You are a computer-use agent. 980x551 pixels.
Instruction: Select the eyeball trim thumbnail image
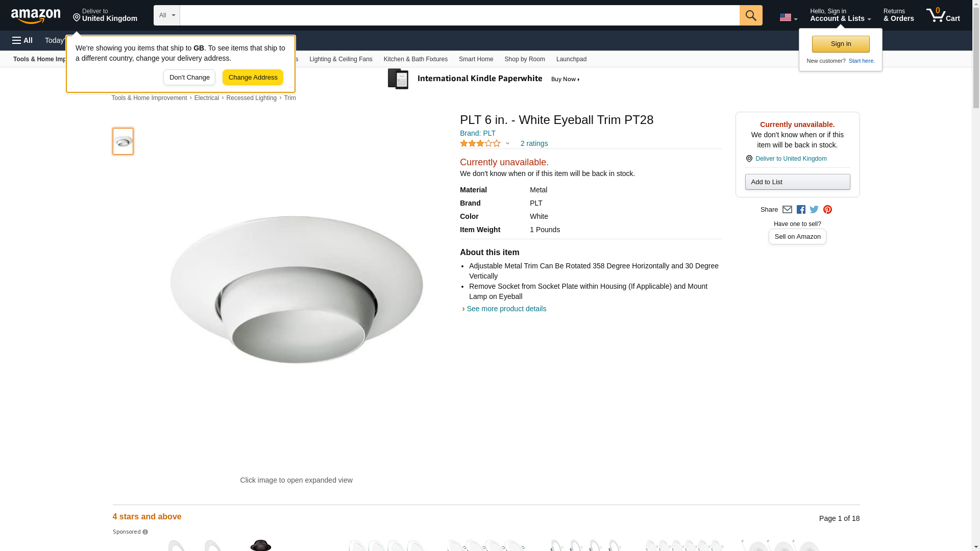click(123, 141)
